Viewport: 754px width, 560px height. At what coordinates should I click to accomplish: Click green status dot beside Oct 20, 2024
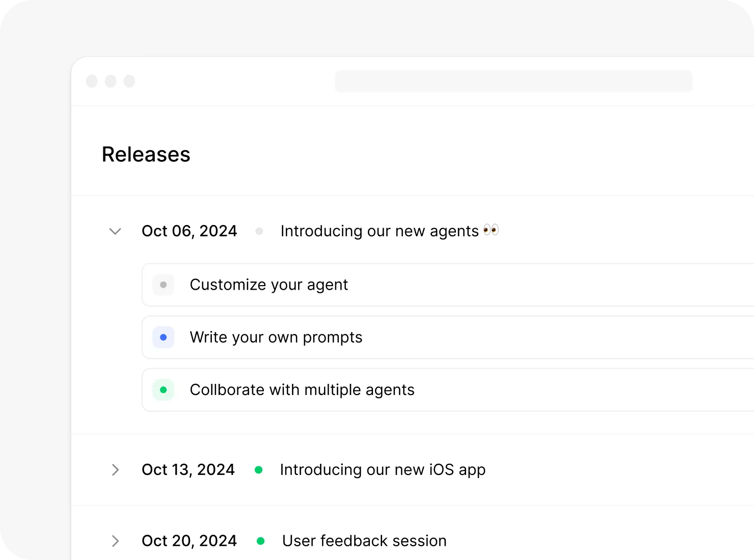(x=261, y=541)
